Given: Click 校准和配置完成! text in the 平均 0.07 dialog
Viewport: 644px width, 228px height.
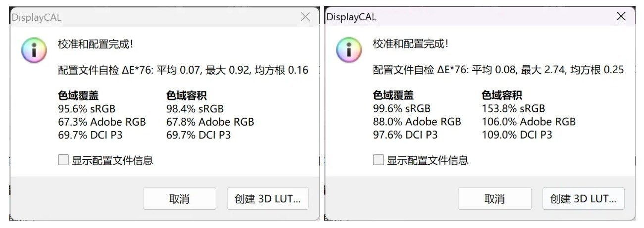Looking at the screenshot, I should coord(96,44).
